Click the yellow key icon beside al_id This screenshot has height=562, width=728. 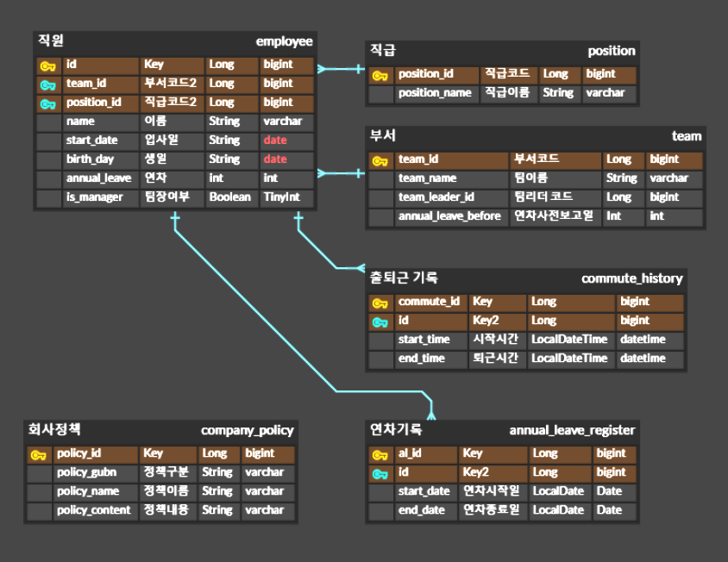tap(380, 455)
